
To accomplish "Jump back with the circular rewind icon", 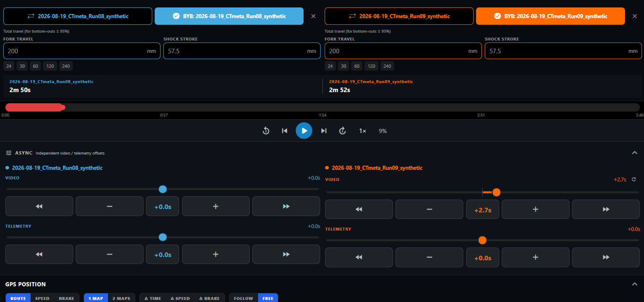I will [x=266, y=131].
